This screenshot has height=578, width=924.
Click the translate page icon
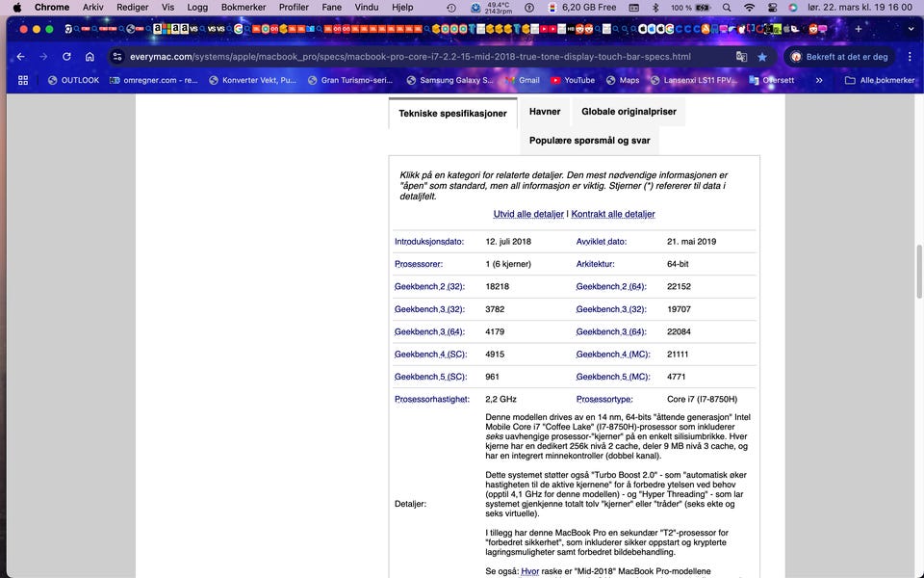[x=741, y=57]
